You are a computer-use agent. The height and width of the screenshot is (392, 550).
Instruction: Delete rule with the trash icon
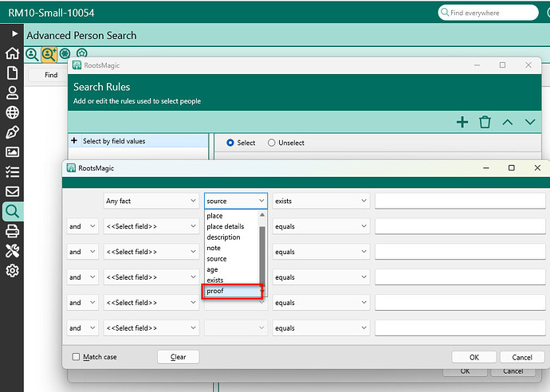[x=485, y=122]
